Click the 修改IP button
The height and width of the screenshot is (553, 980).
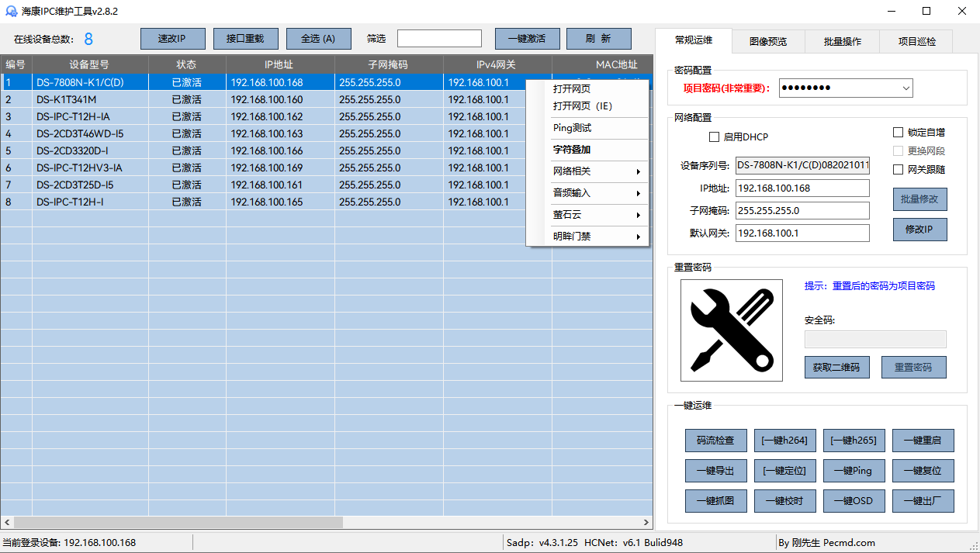pyautogui.click(x=920, y=230)
